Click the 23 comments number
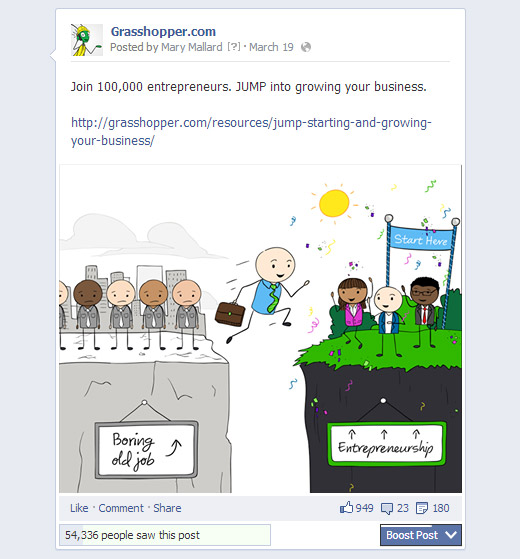The height and width of the screenshot is (559, 520). tap(403, 508)
